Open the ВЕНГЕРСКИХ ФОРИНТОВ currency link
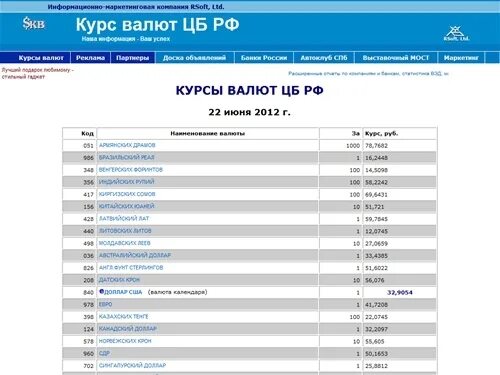This screenshot has height=375, width=500. point(131,170)
